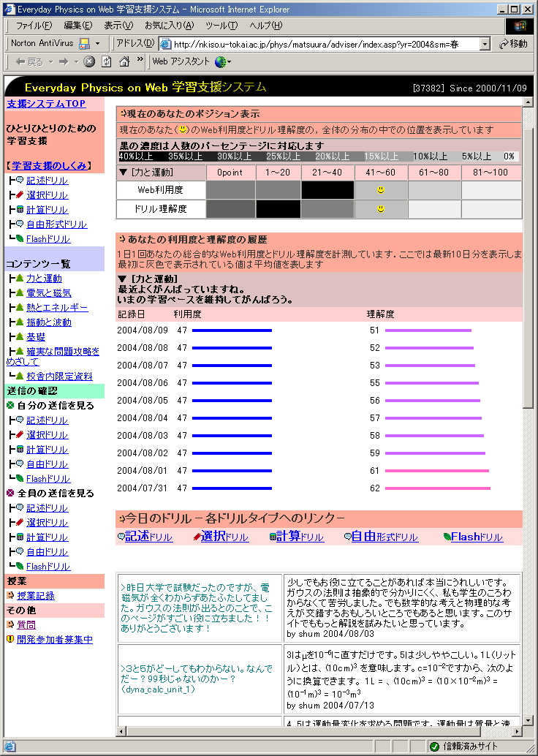Click the vertical scrollbar up arrow

coord(528,102)
